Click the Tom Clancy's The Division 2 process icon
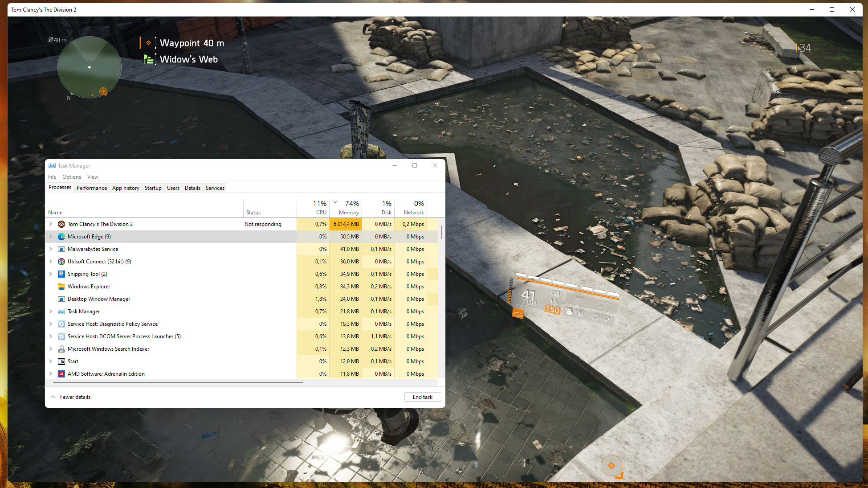 click(61, 224)
